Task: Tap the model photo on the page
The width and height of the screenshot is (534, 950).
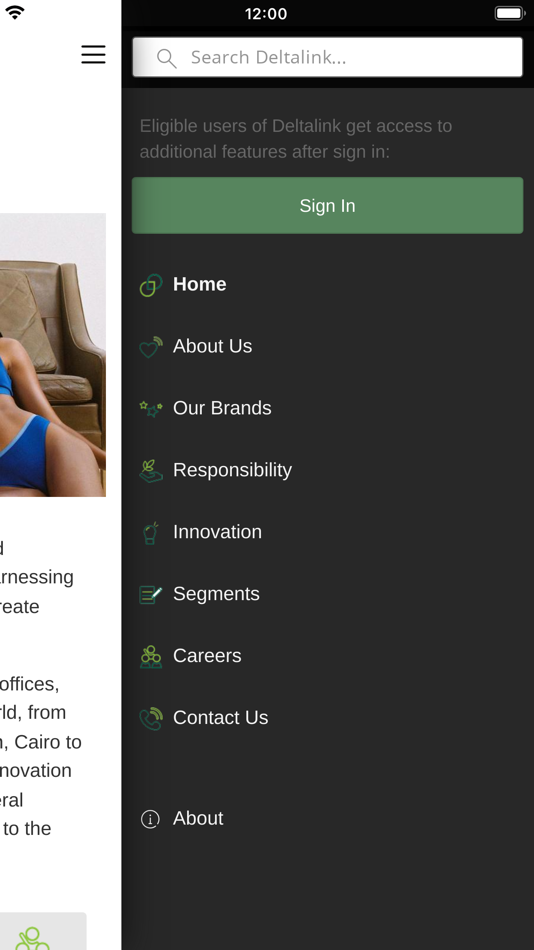Action: point(53,354)
